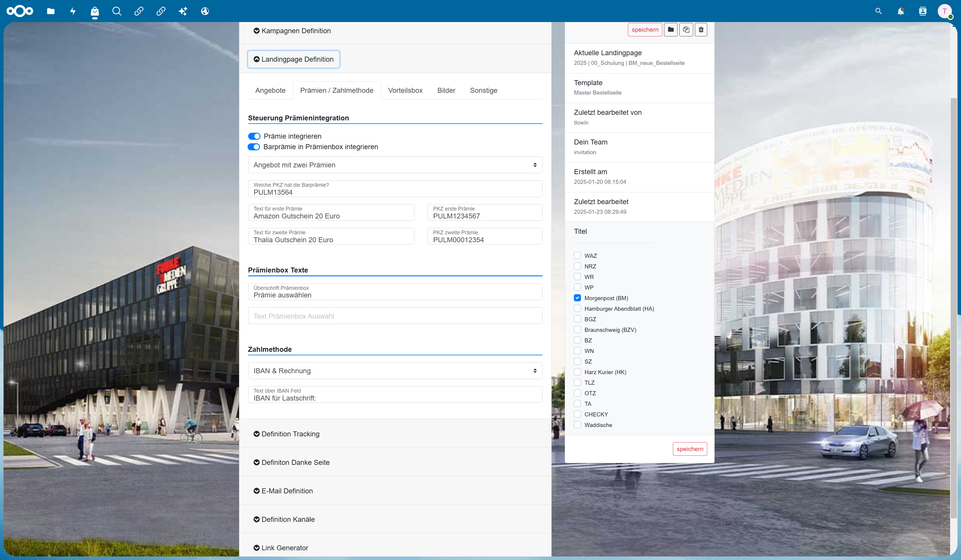Screen dimensions: 961x560
Task: Open unified search in the header's right corner
Action: [879, 11]
